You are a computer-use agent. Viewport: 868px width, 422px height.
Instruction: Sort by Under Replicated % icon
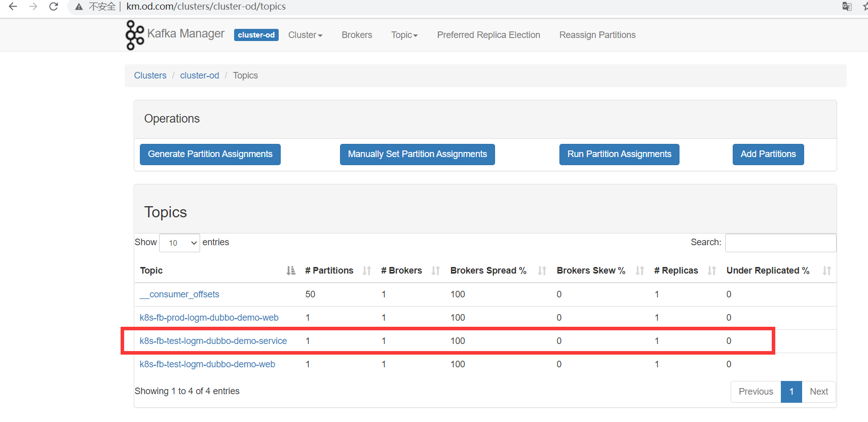(827, 271)
